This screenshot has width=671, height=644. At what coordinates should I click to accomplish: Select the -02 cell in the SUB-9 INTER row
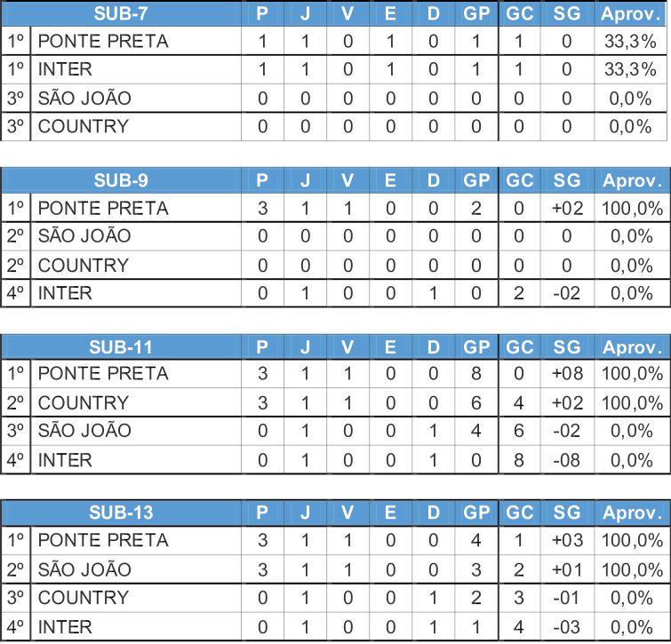tap(567, 293)
